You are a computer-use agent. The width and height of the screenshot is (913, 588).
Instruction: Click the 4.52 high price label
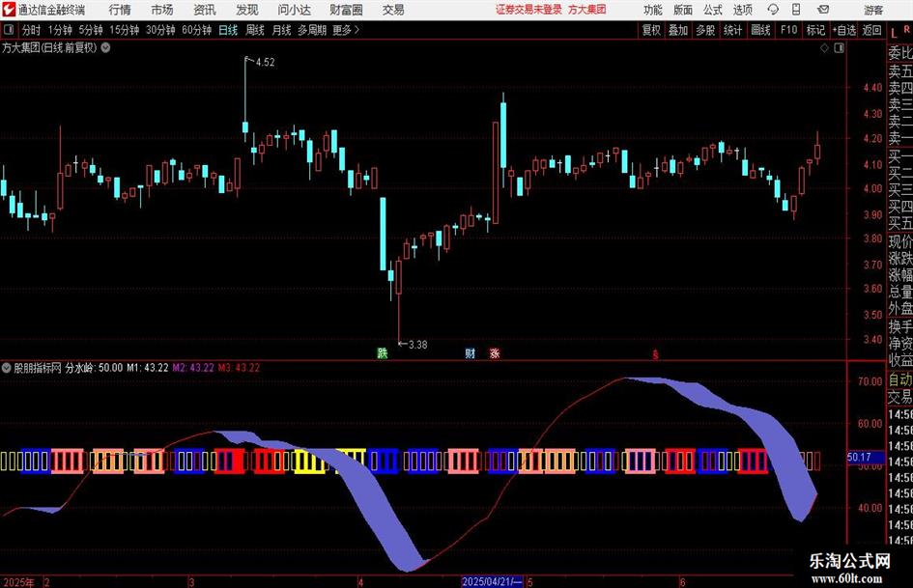[x=265, y=62]
